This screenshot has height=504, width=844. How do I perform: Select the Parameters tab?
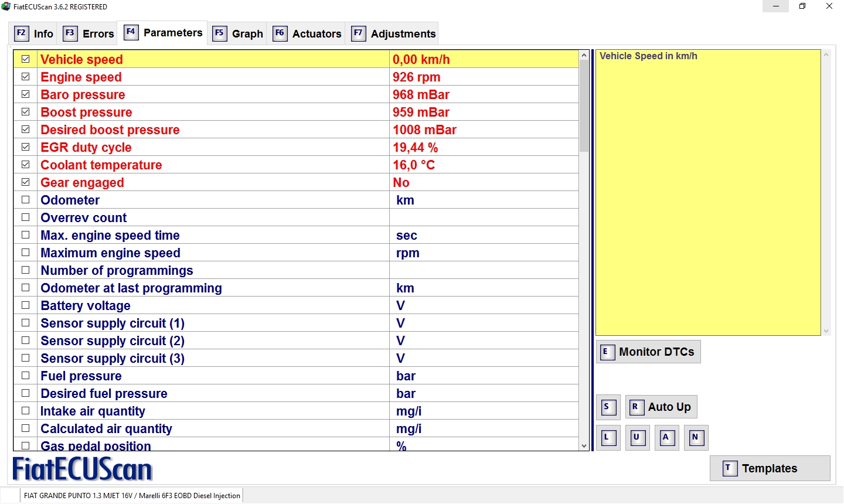pyautogui.click(x=163, y=32)
